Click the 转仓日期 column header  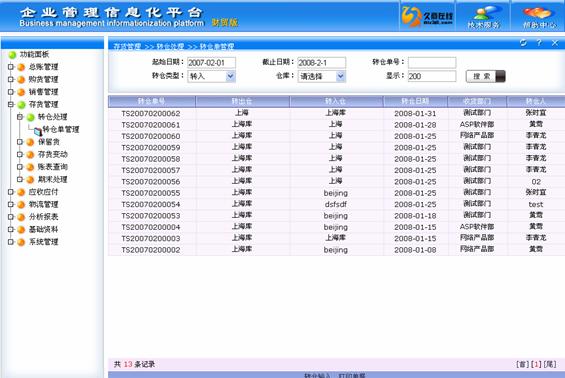click(415, 101)
